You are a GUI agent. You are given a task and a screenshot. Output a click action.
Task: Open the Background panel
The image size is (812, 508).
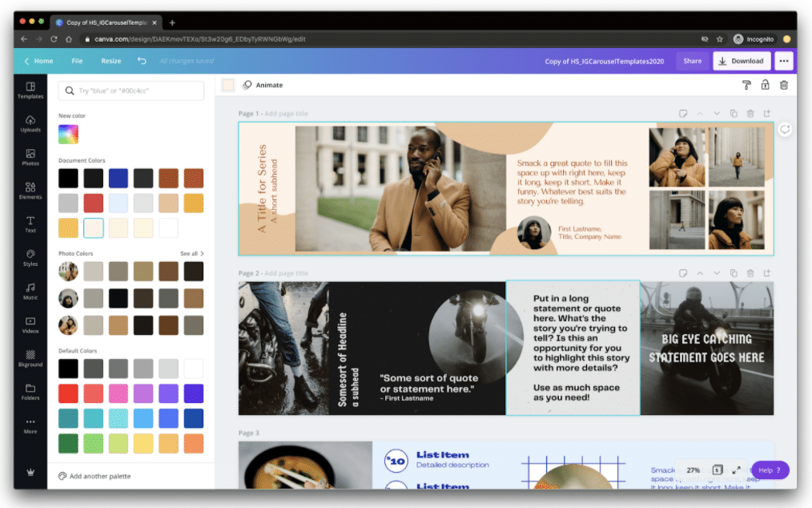[x=30, y=358]
